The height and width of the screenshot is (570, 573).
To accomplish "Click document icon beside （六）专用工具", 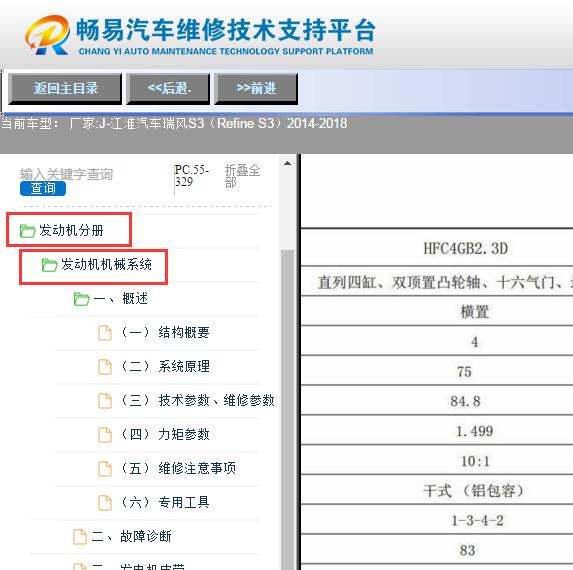I will [105, 503].
